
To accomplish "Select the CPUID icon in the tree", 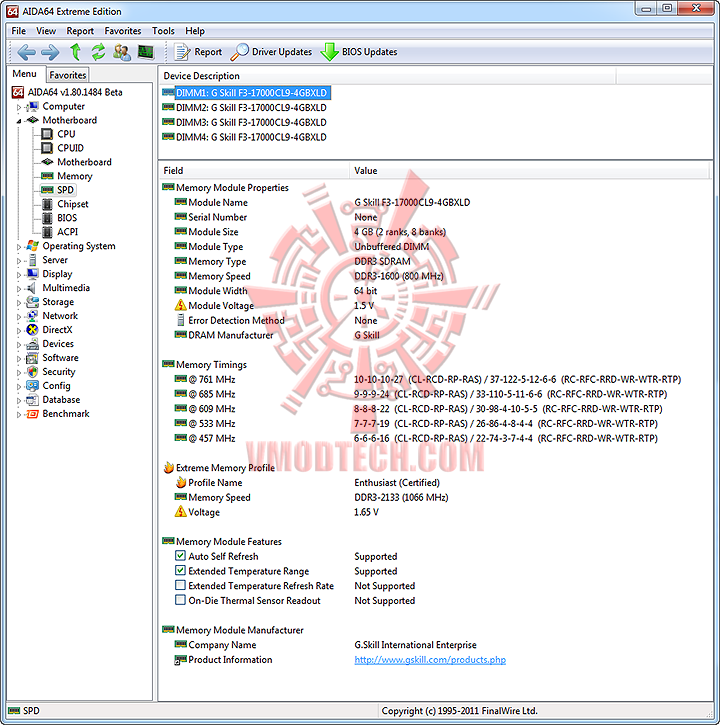I will click(x=47, y=148).
